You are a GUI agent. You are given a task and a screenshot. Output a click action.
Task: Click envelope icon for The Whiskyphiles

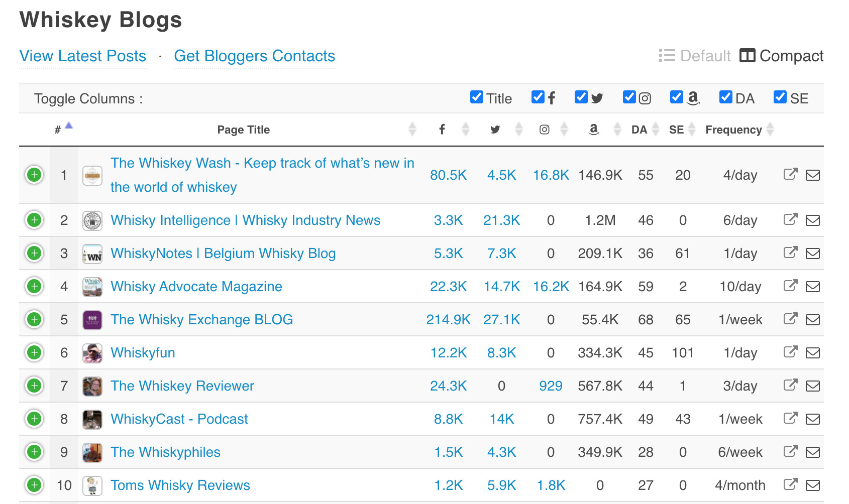[813, 452]
